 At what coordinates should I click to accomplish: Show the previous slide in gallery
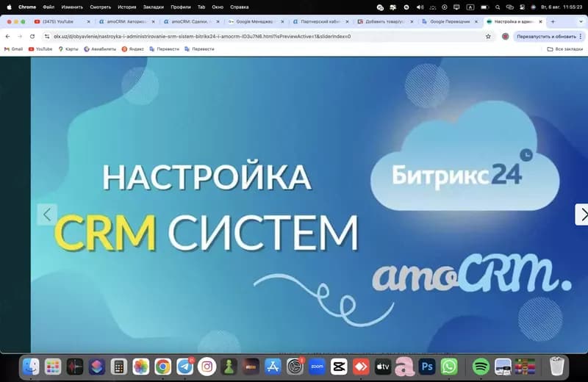[x=47, y=215]
